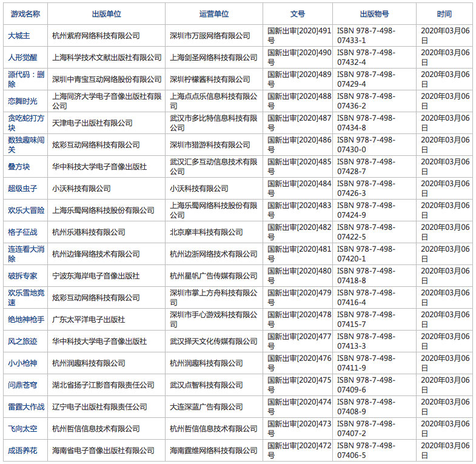Image resolution: width=476 pixels, height=464 pixels.
Task: Select approval number 国新出审[2020]472号
Action: pyautogui.click(x=300, y=451)
